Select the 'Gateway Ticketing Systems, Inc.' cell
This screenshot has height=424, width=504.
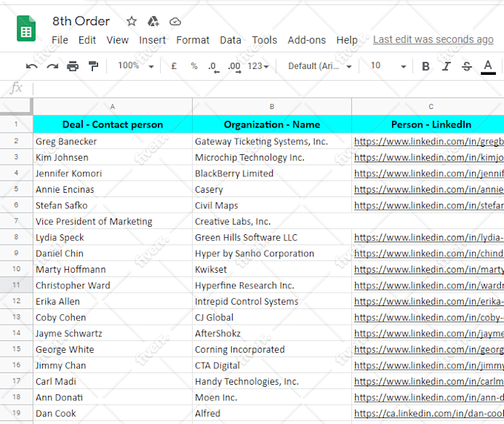[272, 141]
